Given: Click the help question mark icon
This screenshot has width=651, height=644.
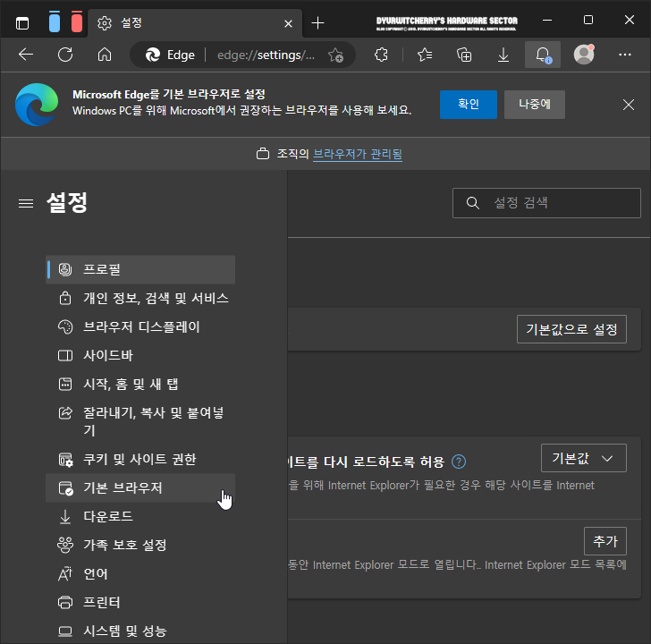Looking at the screenshot, I should pyautogui.click(x=459, y=462).
